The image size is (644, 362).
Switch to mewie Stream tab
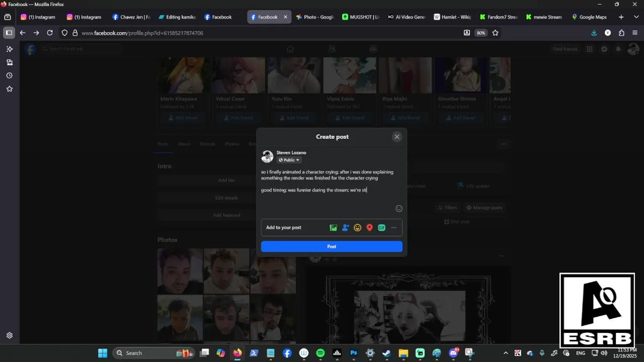tap(543, 17)
